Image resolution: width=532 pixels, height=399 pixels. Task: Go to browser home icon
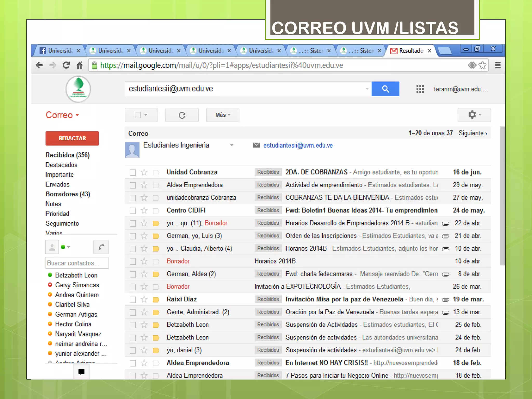[x=80, y=65]
